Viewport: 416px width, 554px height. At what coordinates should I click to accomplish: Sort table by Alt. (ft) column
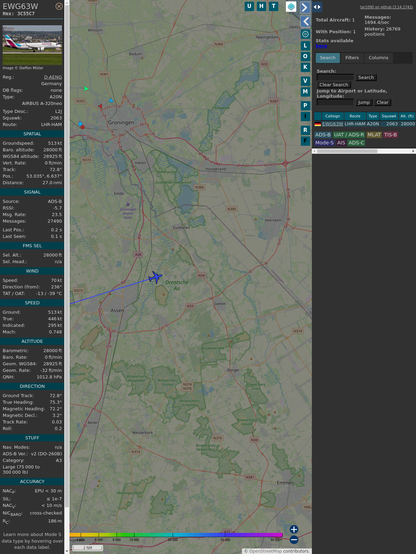(x=407, y=116)
